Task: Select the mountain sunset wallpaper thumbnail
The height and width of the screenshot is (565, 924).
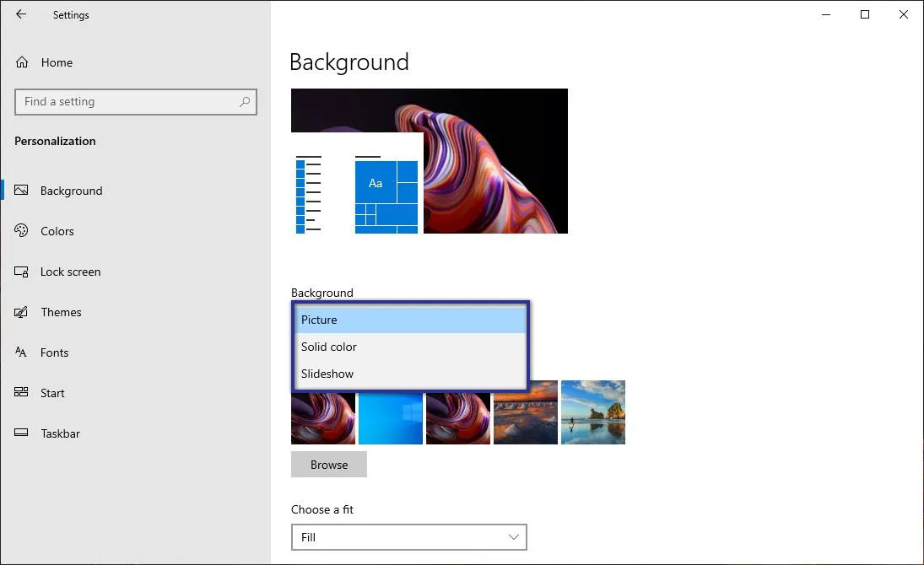Action: [526, 412]
